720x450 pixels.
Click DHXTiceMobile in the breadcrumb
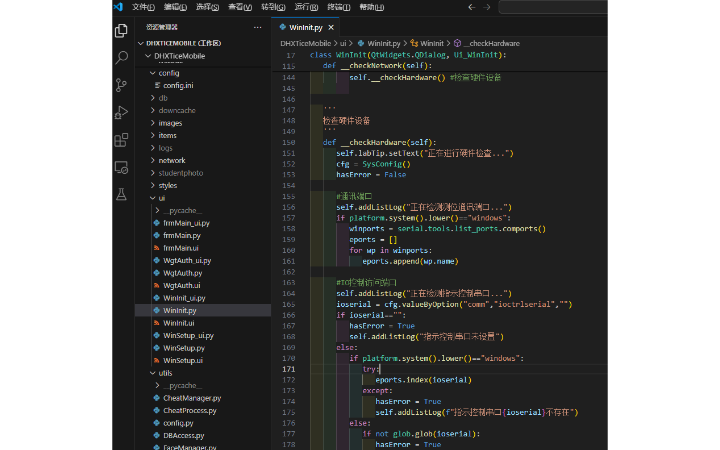pyautogui.click(x=305, y=43)
